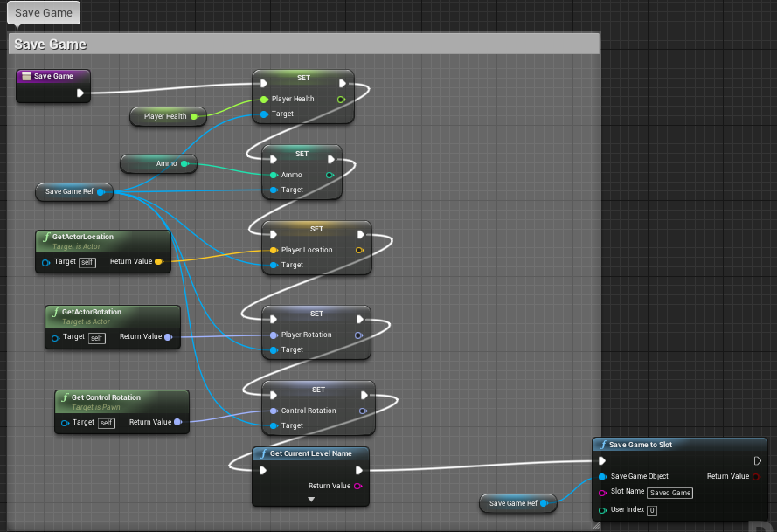
Task: Click Player Health input pin on SET node
Action: (264, 99)
